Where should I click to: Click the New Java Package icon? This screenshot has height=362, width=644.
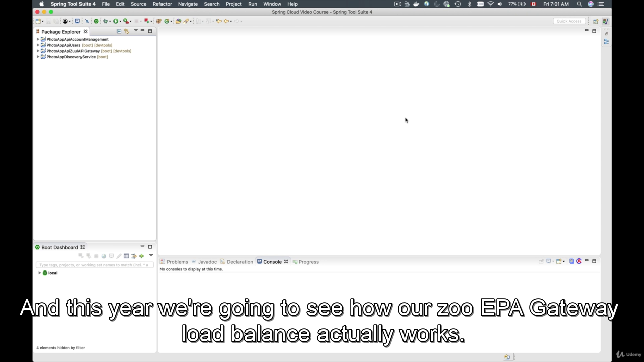pyautogui.click(x=159, y=21)
